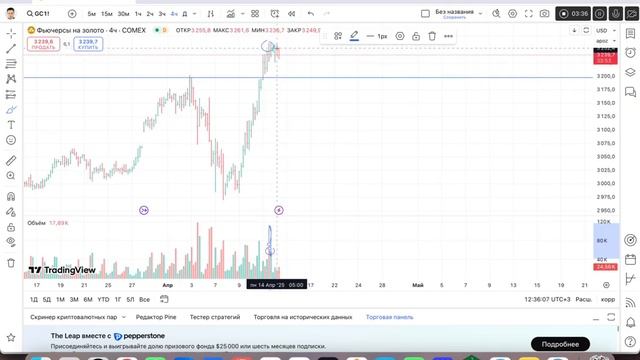Select brush drawing tool

pyautogui.click(x=11, y=110)
